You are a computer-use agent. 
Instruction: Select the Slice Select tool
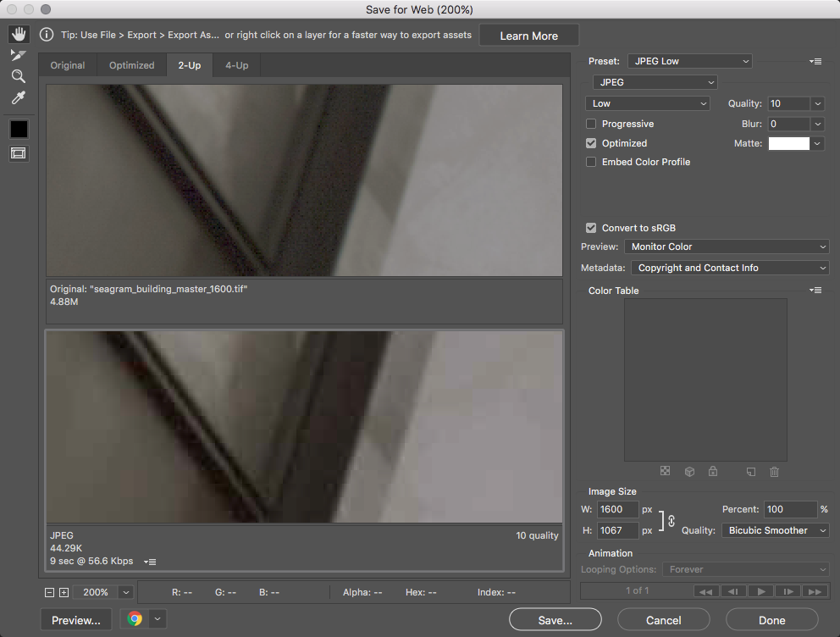click(x=19, y=55)
